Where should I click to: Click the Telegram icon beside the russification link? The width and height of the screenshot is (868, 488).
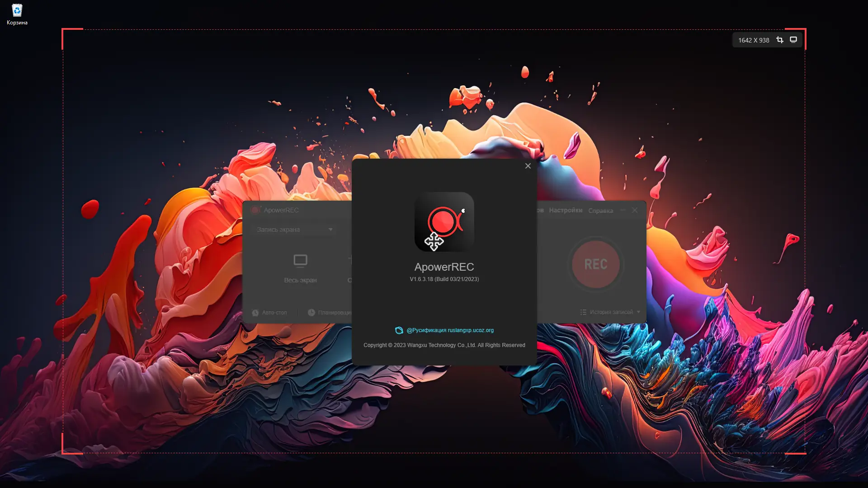pos(399,330)
